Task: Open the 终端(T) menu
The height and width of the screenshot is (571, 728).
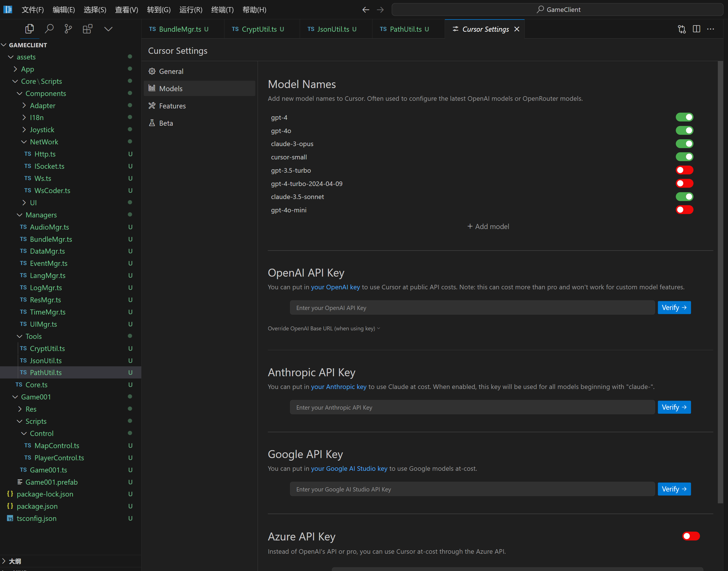Action: (222, 10)
